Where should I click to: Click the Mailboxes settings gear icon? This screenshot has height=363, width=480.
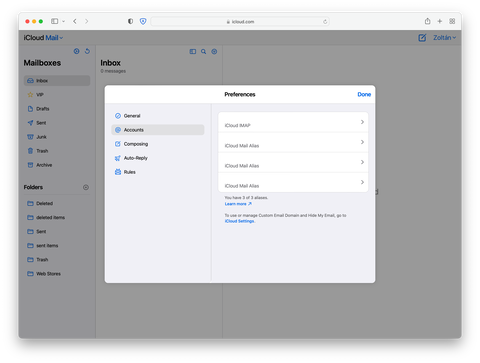pos(76,51)
